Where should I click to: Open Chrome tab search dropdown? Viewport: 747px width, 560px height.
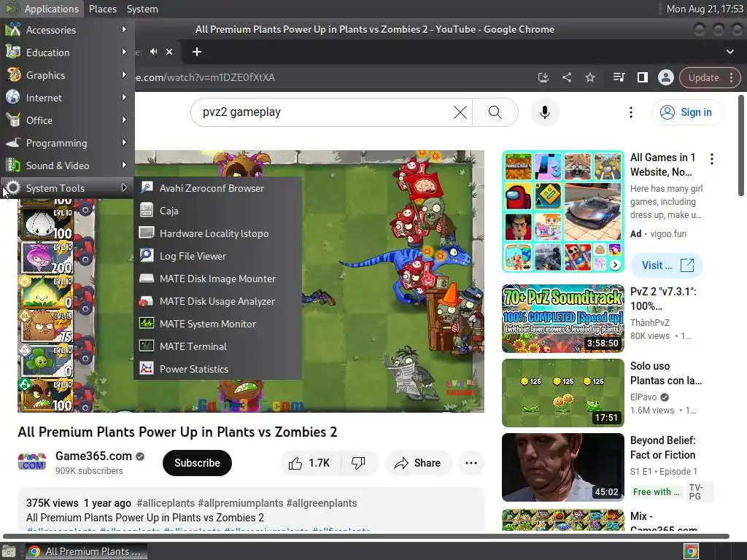pos(729,52)
